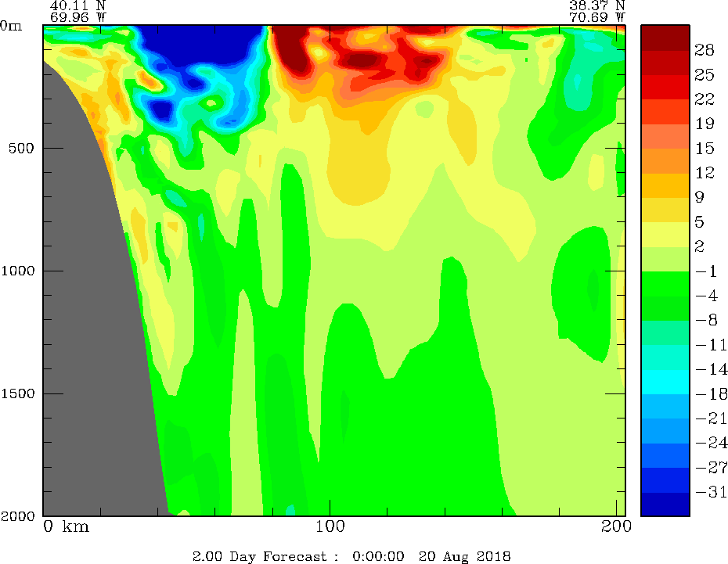The width and height of the screenshot is (728, 564).
Task: Pick the orange band between 12 and 15
Action: pos(665,160)
